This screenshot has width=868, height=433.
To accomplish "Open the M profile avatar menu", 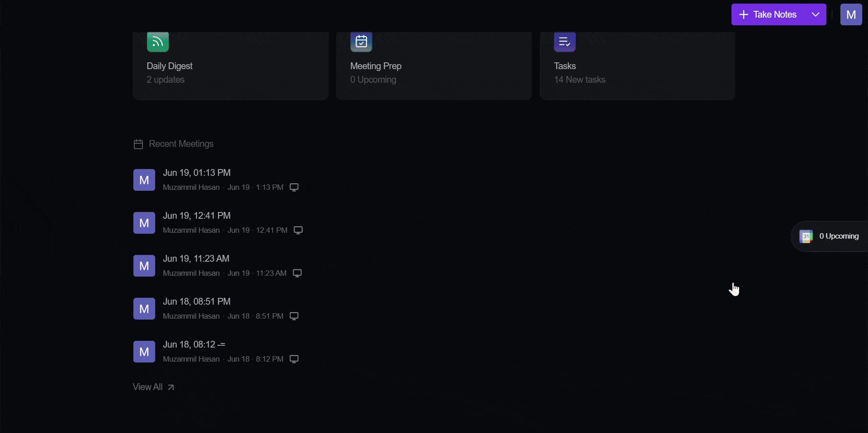I will pos(851,14).
